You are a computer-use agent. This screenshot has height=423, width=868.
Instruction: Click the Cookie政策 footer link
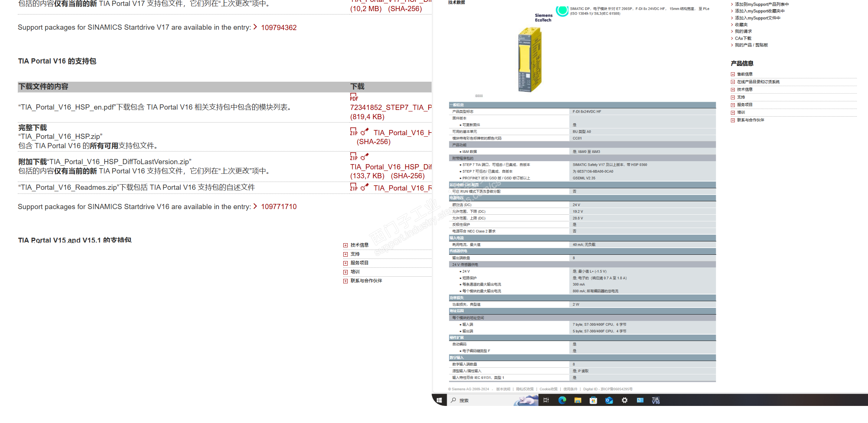548,389
